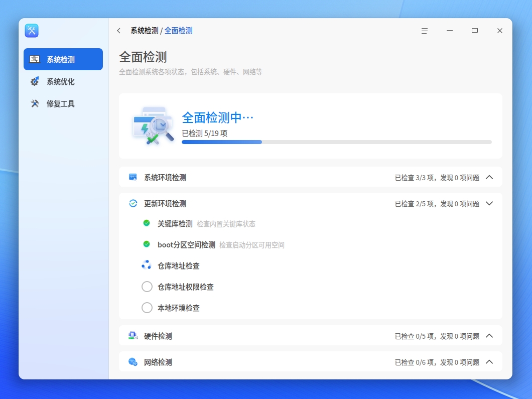Click the 系统优化 gear icon
The image size is (532, 399).
[x=35, y=81]
